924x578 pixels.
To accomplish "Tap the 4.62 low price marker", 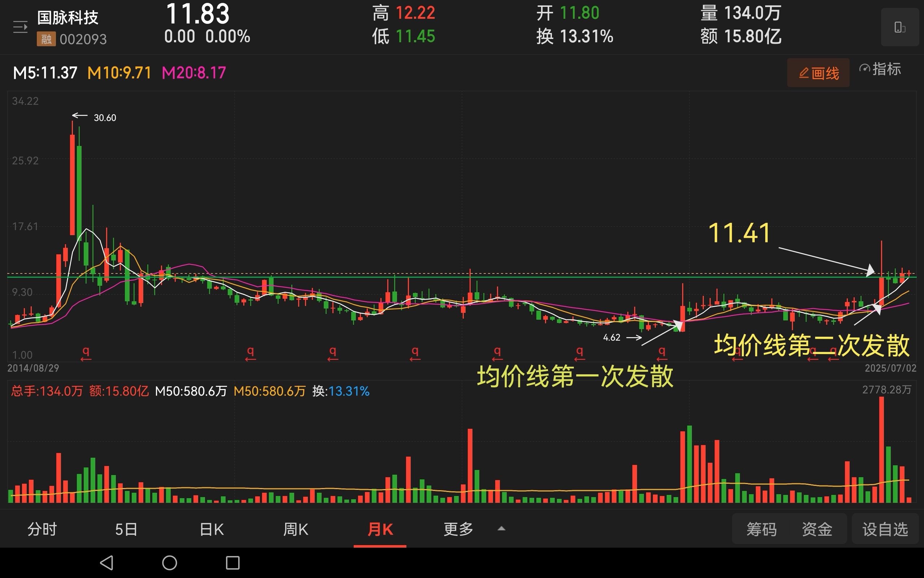I will coord(611,337).
